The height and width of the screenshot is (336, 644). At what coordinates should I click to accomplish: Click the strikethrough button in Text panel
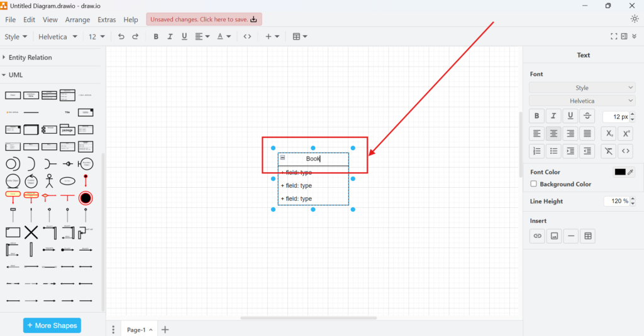(x=587, y=116)
